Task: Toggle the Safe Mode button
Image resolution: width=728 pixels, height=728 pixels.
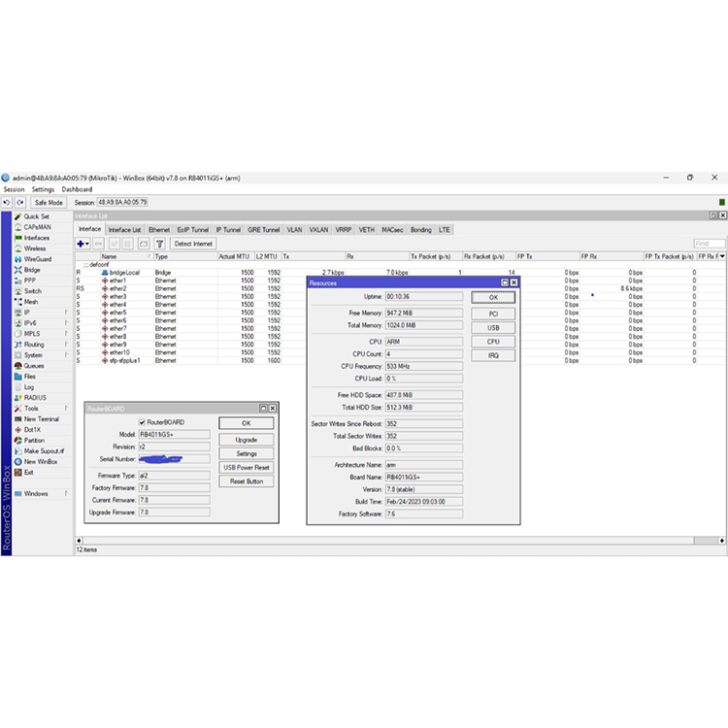Action: click(48, 202)
